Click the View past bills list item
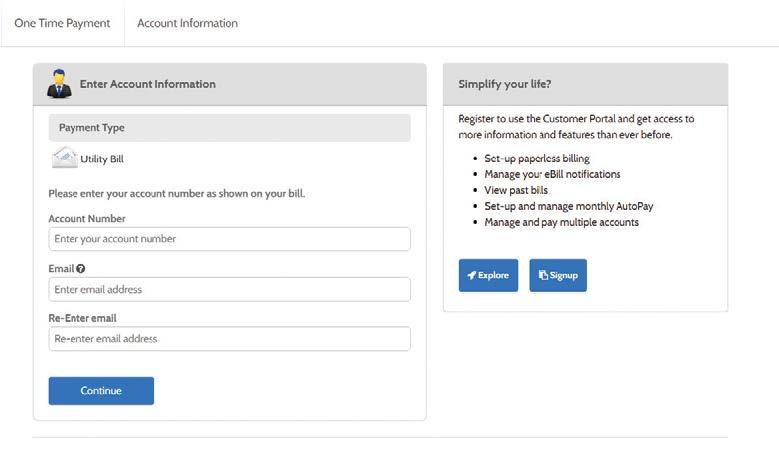The image size is (779, 454). [x=516, y=190]
